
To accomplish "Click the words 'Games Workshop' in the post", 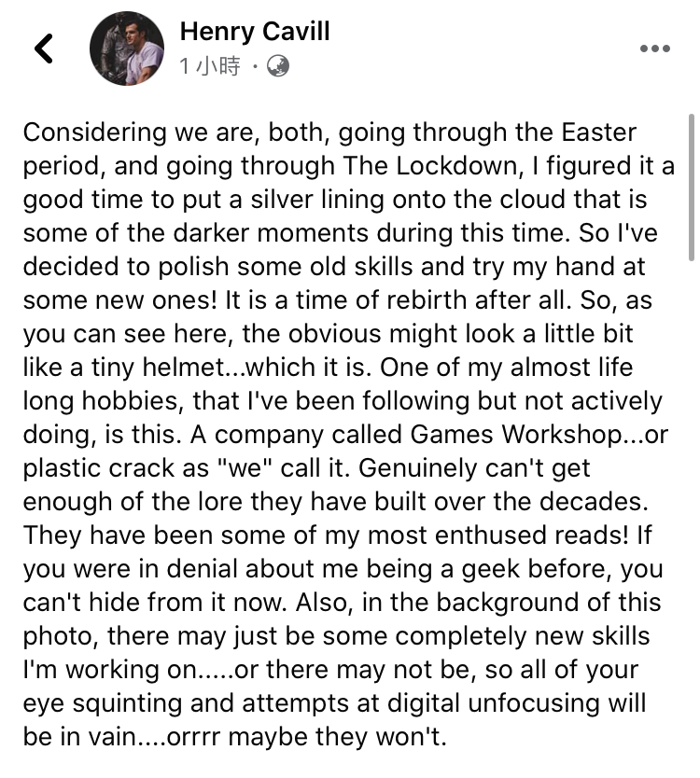I will 514,435.
